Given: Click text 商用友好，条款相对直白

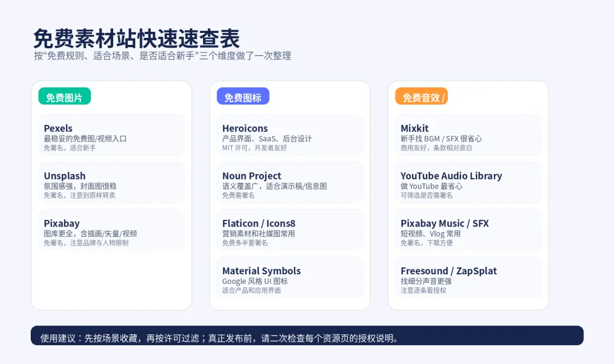Looking at the screenshot, I should click(x=436, y=148).
